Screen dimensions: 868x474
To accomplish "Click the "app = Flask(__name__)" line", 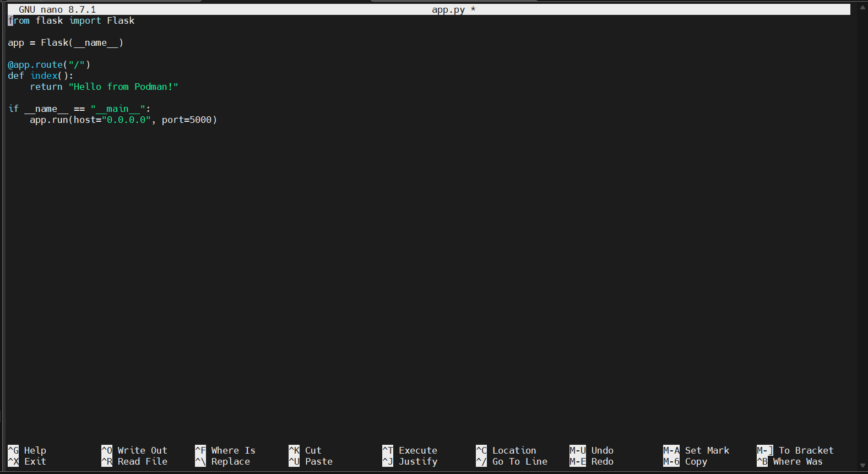I will click(x=66, y=42).
